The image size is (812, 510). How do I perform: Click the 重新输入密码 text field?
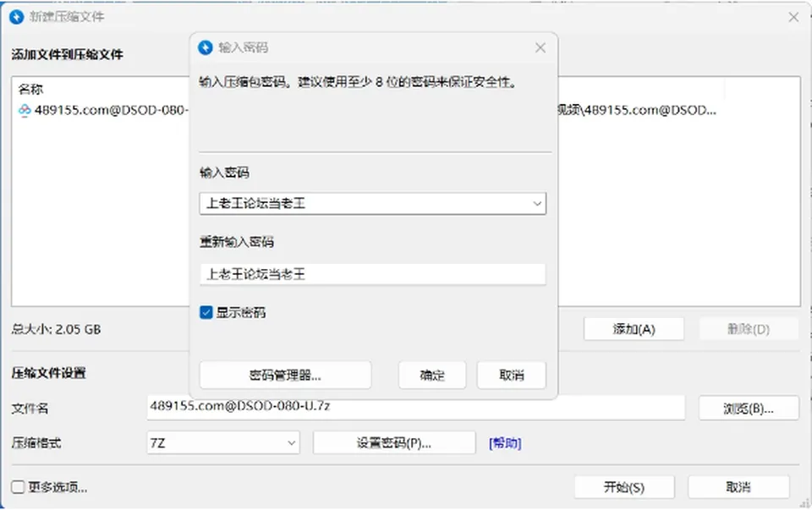click(373, 274)
